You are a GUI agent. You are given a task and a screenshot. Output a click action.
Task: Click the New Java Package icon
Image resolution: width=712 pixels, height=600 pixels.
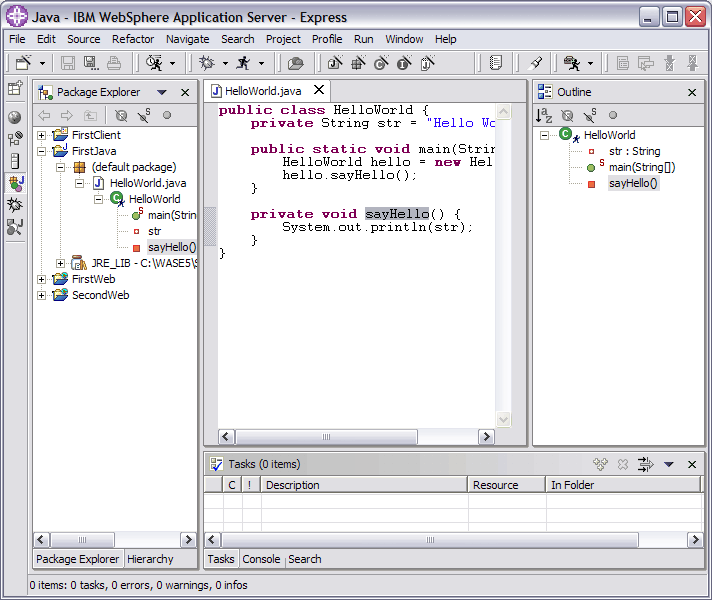pos(358,63)
